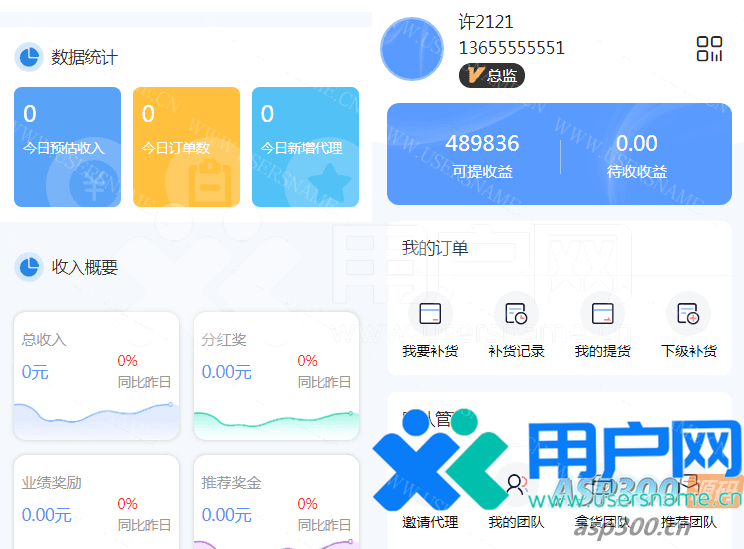Click the 收入概要 heading text
This screenshot has width=744, height=549.
coord(84,267)
